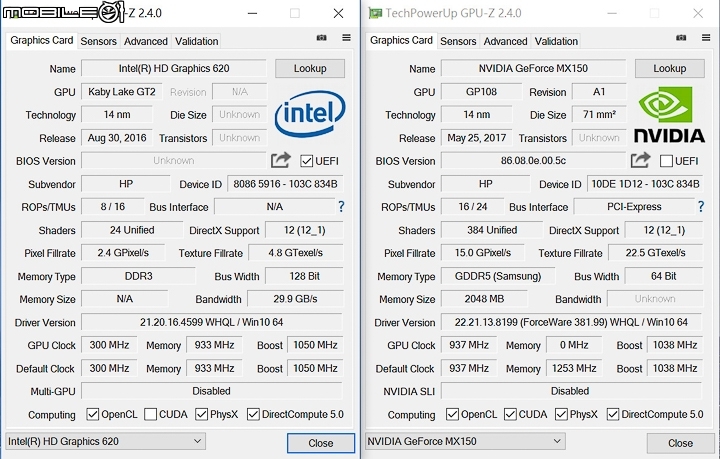The width and height of the screenshot is (720, 459).
Task: Click GPU field showing Kaby Lake GT2
Action: click(122, 92)
